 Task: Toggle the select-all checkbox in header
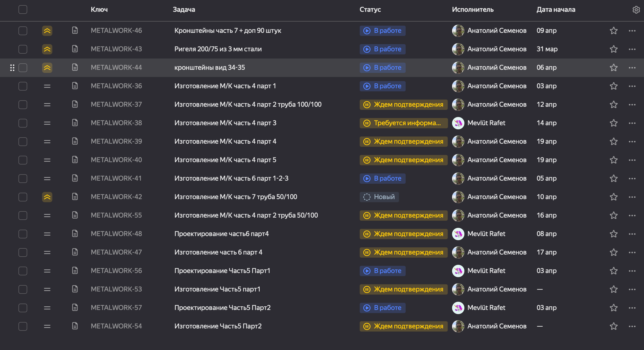click(23, 10)
